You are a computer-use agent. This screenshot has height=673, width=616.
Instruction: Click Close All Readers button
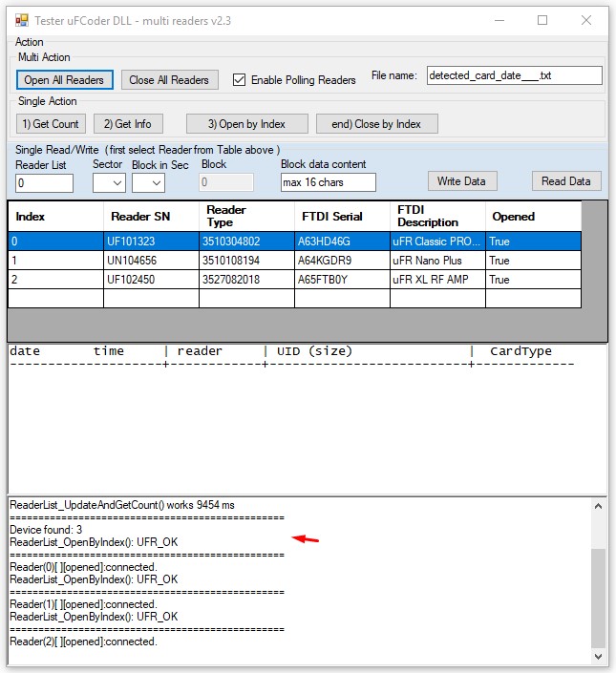pos(169,80)
